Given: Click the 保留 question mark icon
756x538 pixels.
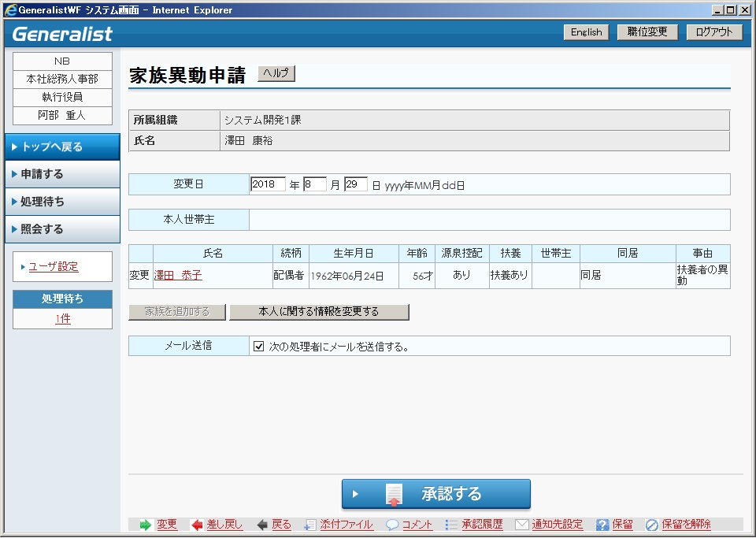Looking at the screenshot, I should pyautogui.click(x=602, y=525).
